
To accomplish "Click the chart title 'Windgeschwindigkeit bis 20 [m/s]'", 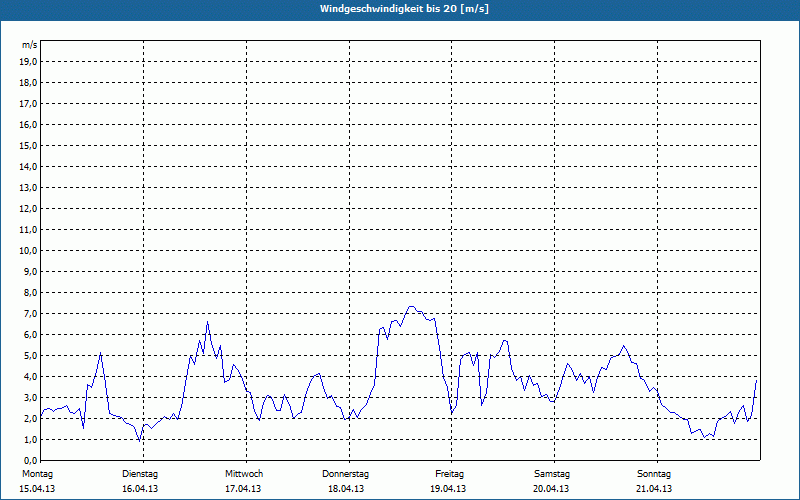I will tap(404, 9).
